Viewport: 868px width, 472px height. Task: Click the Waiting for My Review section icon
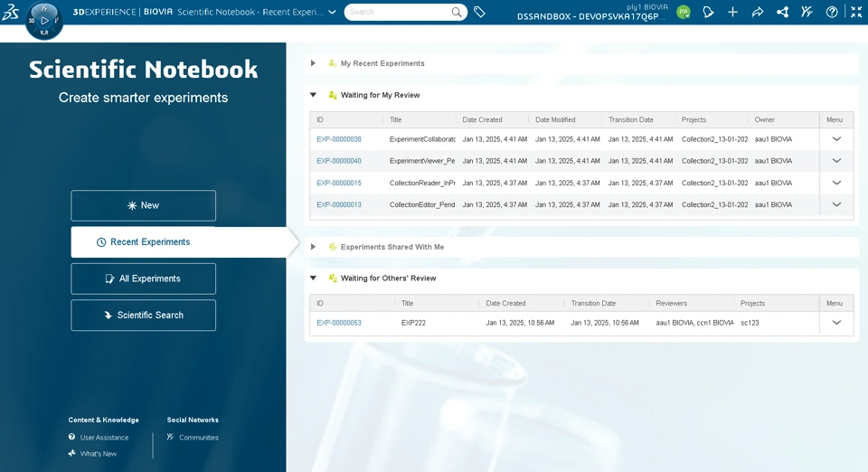(332, 95)
